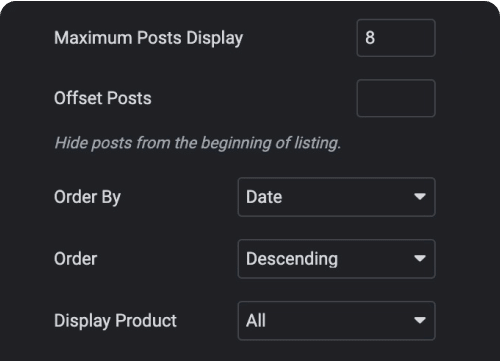Click the word "Display" in the Maximum Posts label
500x361 pixels.
click(215, 39)
